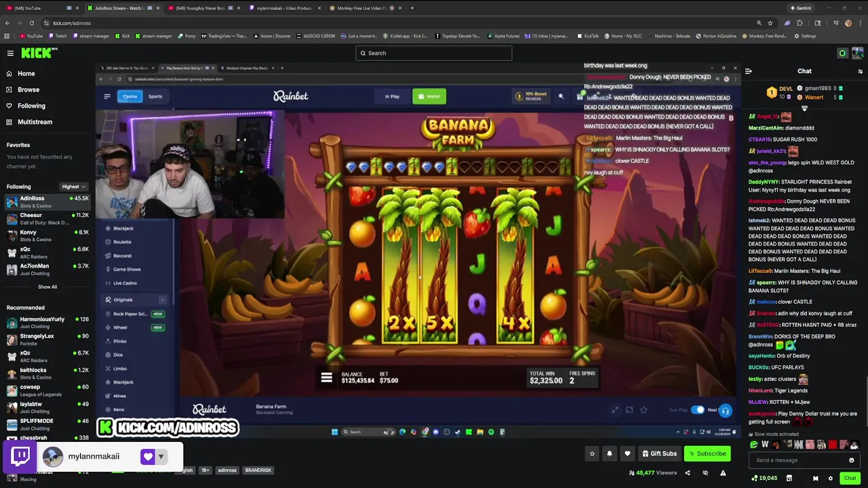Open mylannmakaii follow dropdown arrow

pos(161,457)
